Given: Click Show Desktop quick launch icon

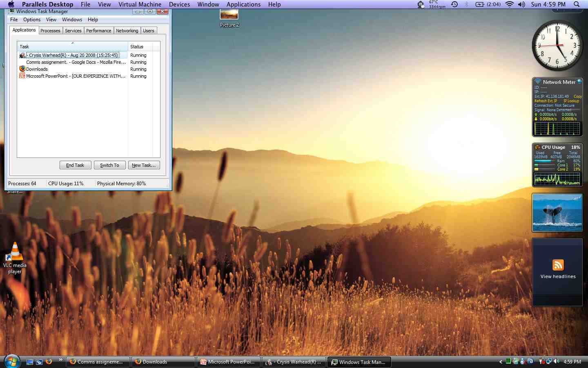Looking at the screenshot, I should tap(30, 362).
